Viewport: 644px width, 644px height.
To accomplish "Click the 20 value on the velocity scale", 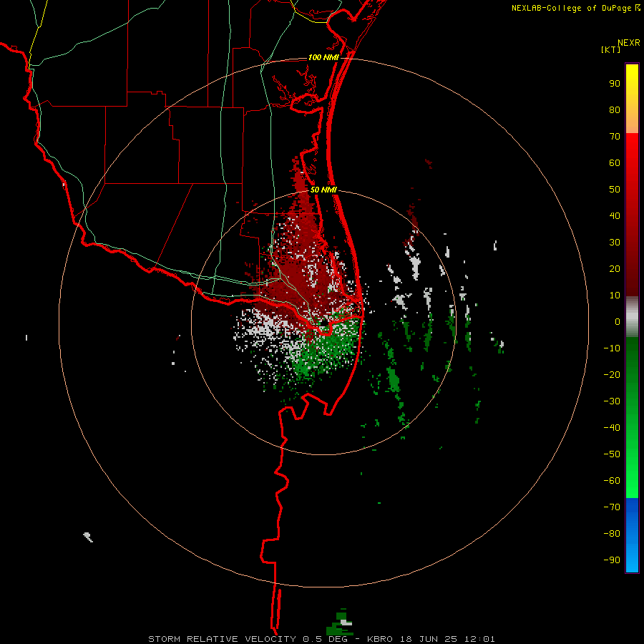I will (x=615, y=269).
